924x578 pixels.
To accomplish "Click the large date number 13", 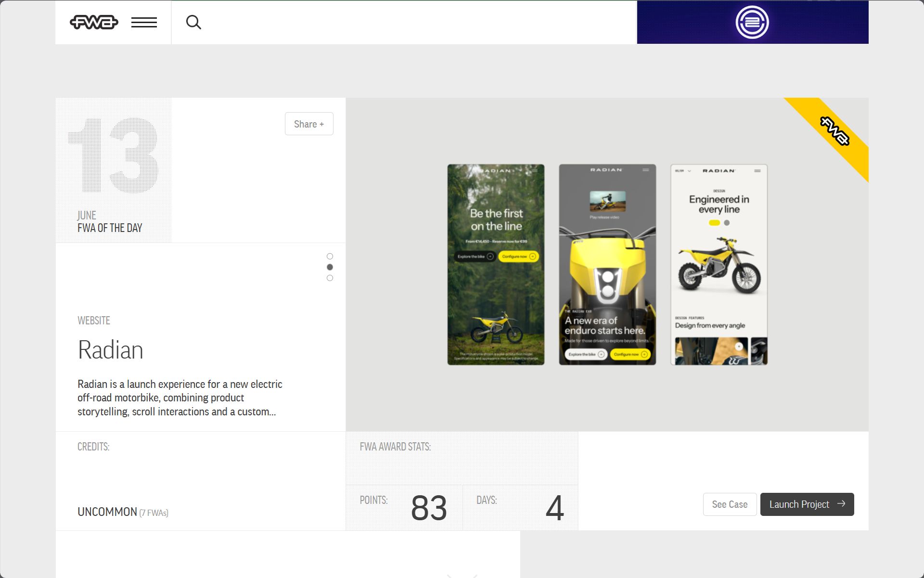I will click(114, 155).
